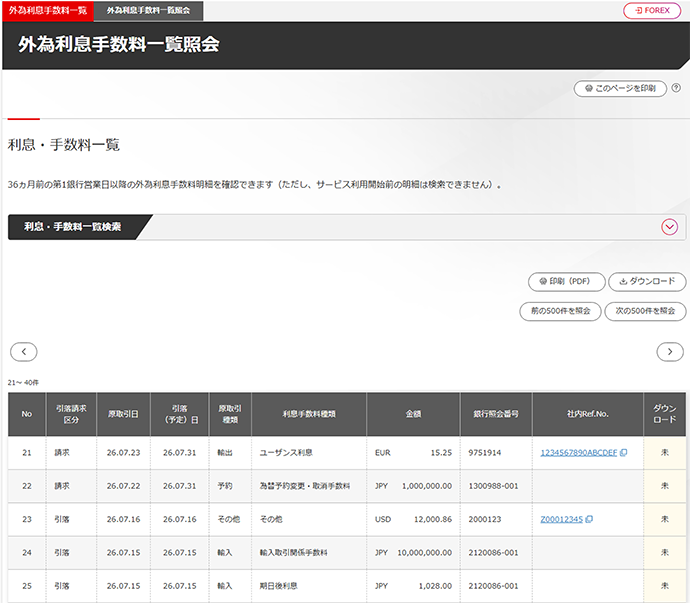Expand the 利息・手数料一覧検索 search panel

point(670,227)
